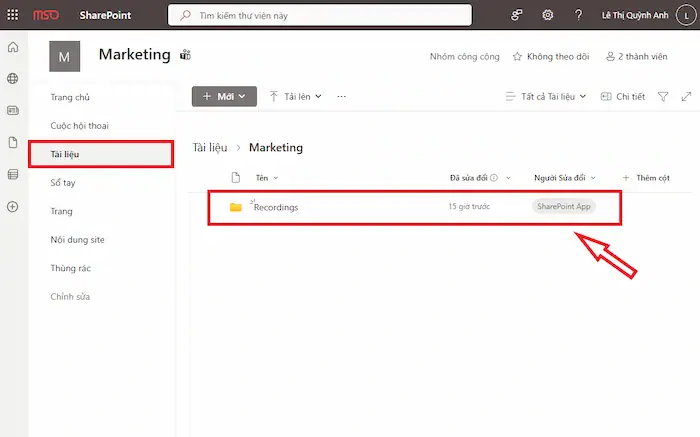The height and width of the screenshot is (437, 700).
Task: Click the help question mark icon
Action: tap(579, 15)
